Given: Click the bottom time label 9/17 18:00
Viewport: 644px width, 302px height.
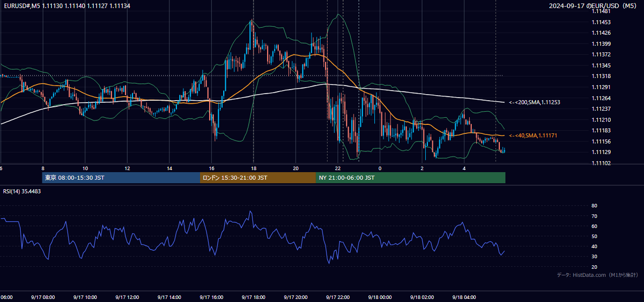Looking at the screenshot, I should [253, 297].
